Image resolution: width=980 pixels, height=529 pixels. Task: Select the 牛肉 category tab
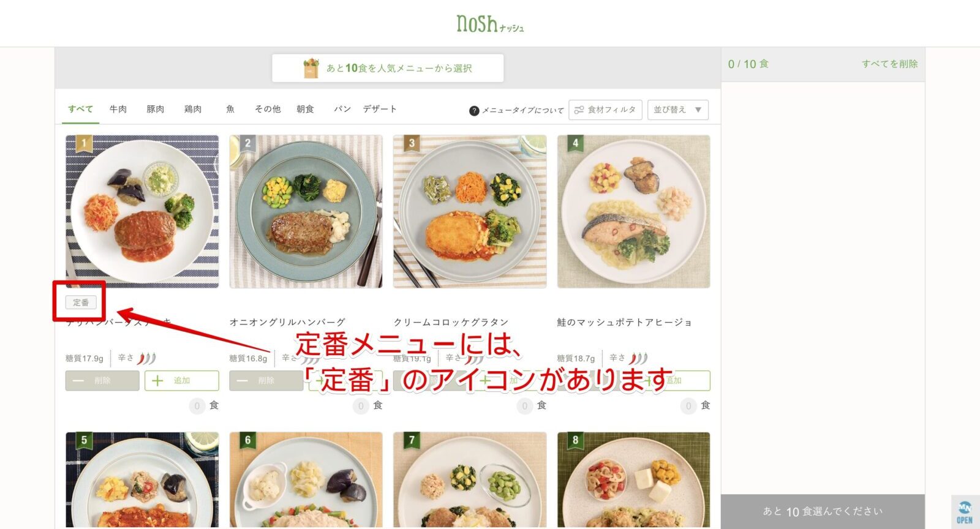(118, 109)
